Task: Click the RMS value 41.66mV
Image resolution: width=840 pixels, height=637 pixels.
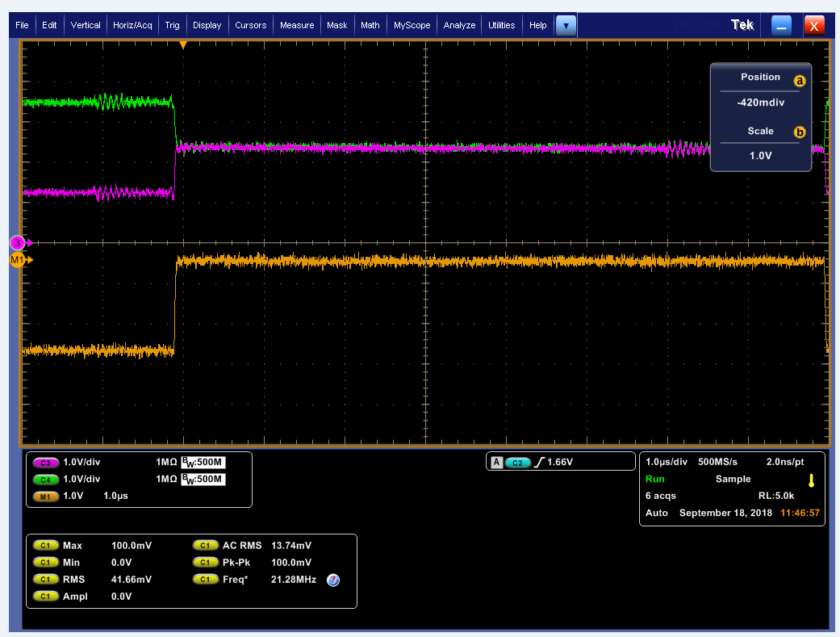Action: click(x=132, y=579)
